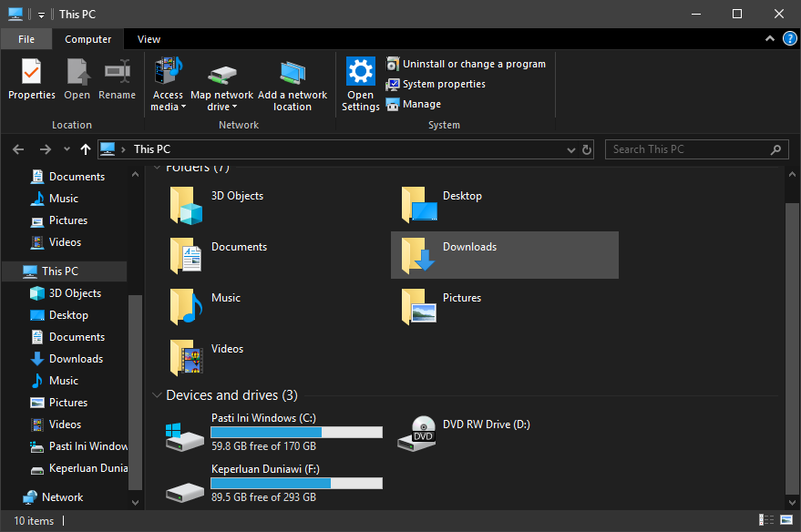Open the recent locations dropdown arrow
Viewport: 801px width, 532px height.
point(66,149)
